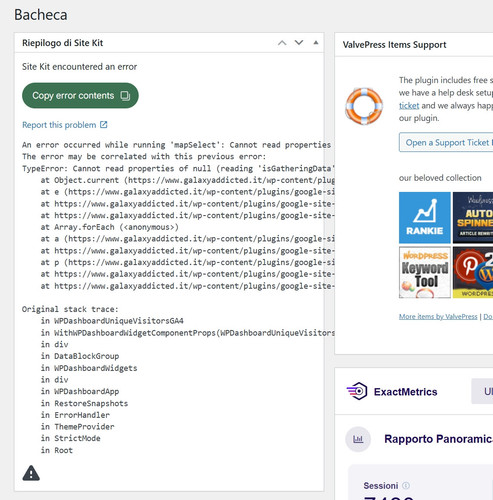493x500 pixels.
Task: Click More items by ValvePress link
Action: click(x=438, y=317)
